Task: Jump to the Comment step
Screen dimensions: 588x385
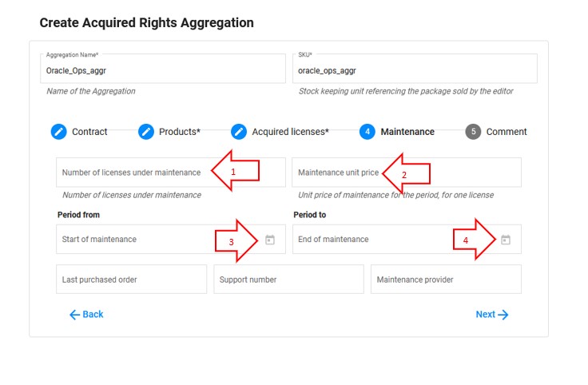Action: click(506, 132)
